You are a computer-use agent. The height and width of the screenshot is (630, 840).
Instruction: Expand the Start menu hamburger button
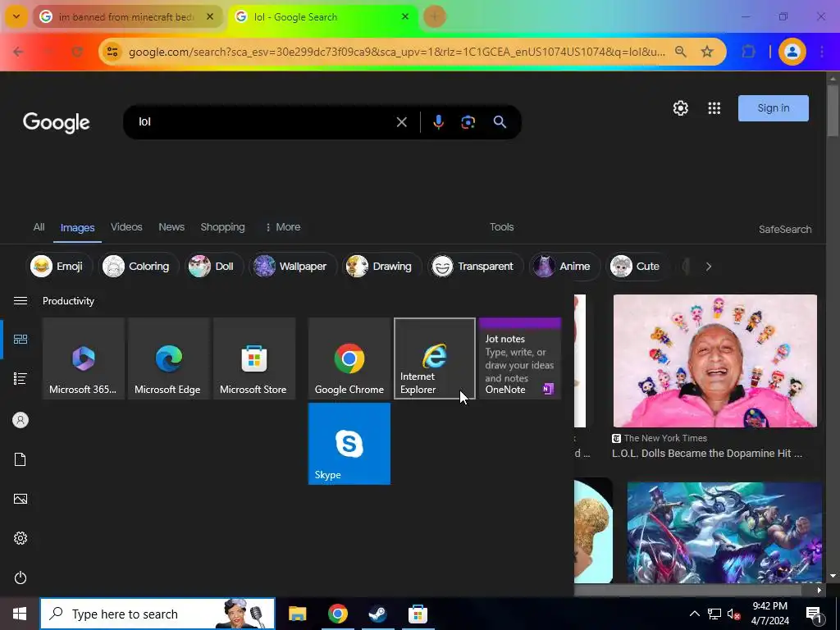[21, 300]
